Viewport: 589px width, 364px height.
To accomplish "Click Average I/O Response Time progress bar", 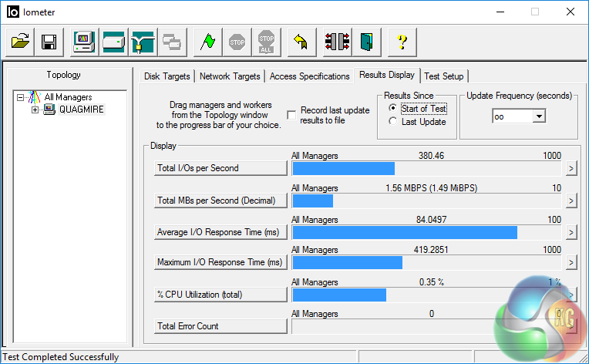I will click(x=426, y=233).
